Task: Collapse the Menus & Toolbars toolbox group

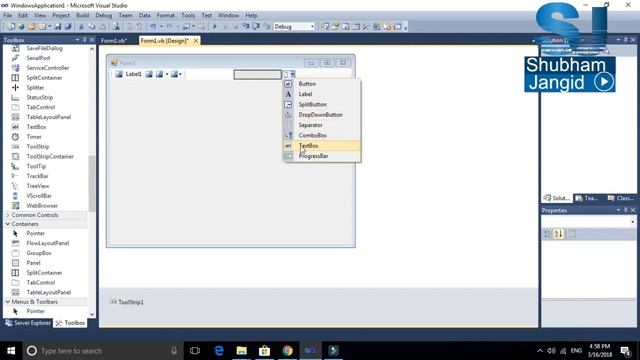Action: [x=8, y=302]
